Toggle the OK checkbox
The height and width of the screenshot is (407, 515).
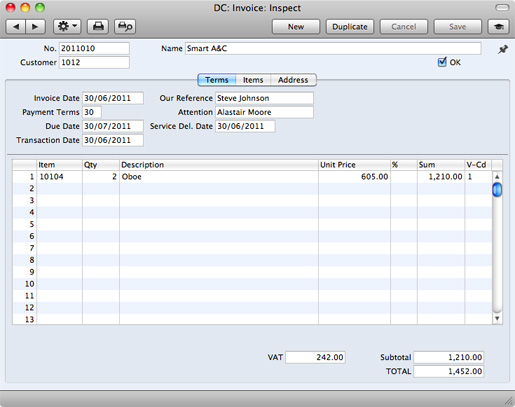tap(442, 62)
